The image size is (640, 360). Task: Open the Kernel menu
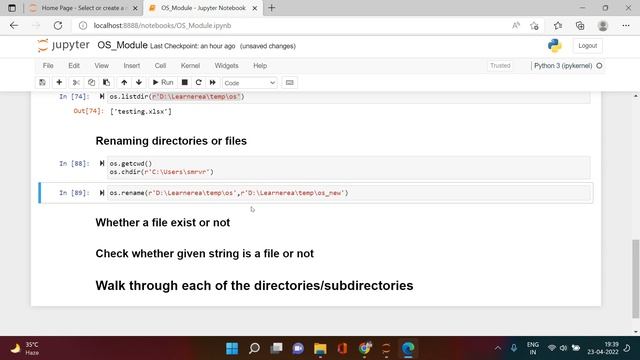190,66
